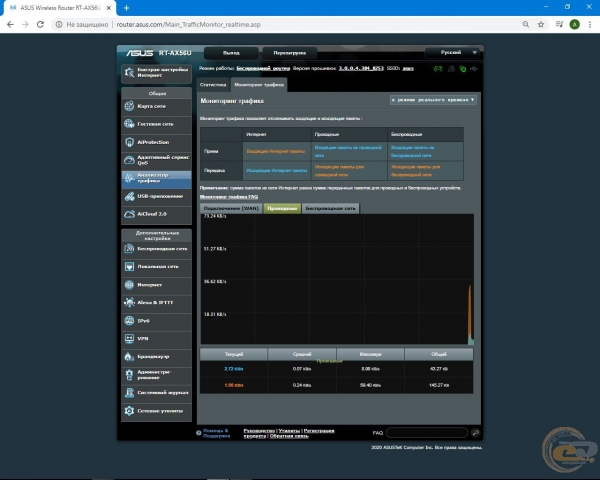
Task: Open the AiCloud 2.0 cloud icon
Action: click(129, 214)
